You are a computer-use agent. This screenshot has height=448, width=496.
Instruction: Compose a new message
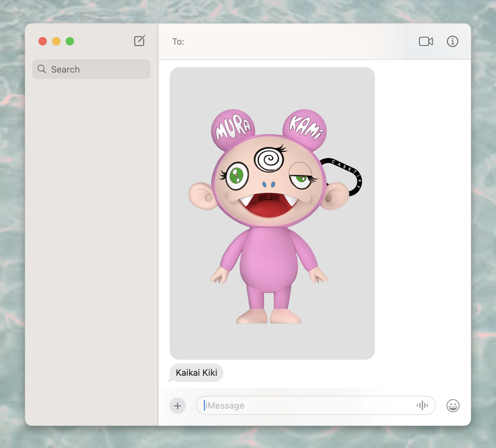pyautogui.click(x=140, y=41)
